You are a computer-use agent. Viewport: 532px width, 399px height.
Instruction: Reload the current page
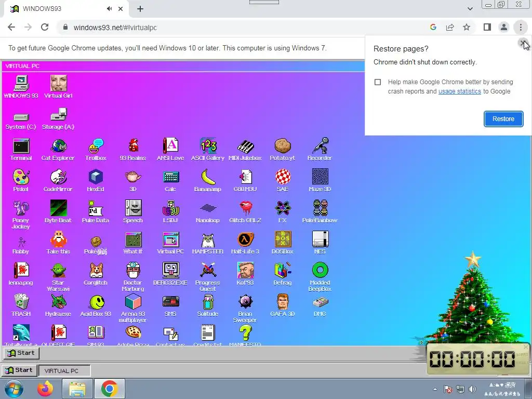[x=45, y=27]
